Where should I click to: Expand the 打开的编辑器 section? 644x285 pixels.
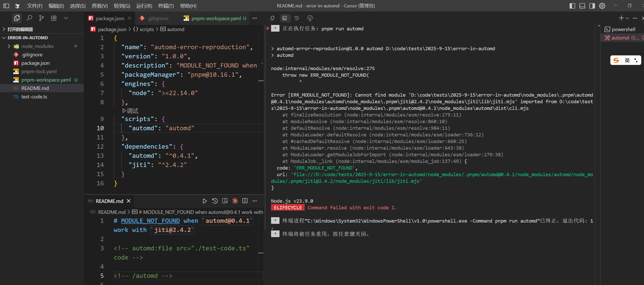tap(42, 29)
